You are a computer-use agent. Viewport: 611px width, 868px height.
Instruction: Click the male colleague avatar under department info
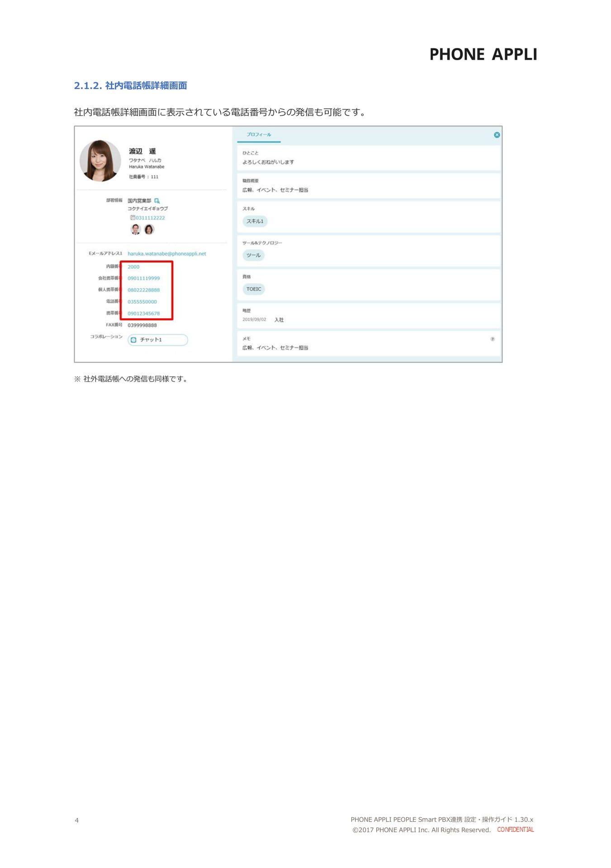pos(136,230)
